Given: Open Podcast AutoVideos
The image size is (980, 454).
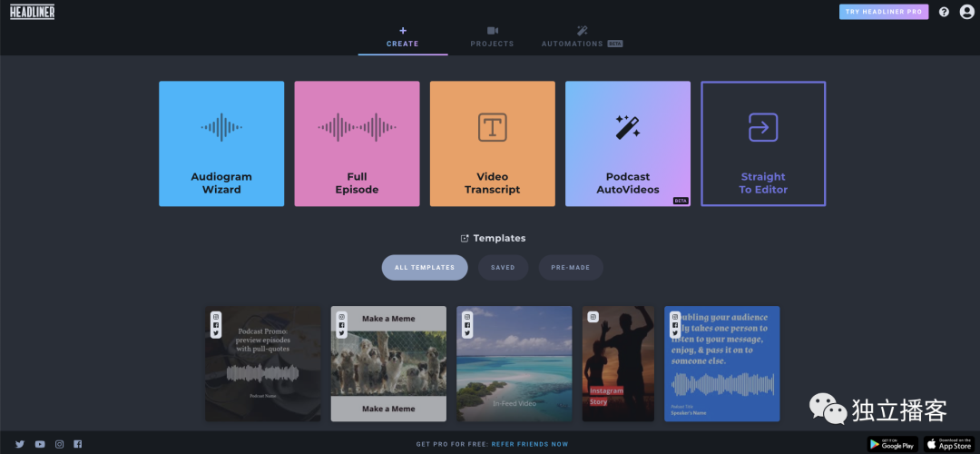Looking at the screenshot, I should pyautogui.click(x=628, y=143).
